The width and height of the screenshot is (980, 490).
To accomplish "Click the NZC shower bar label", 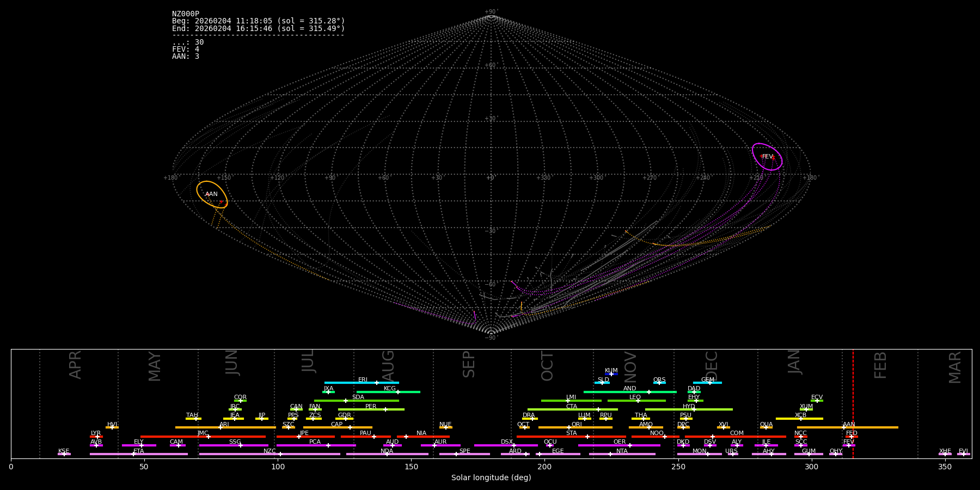I will click(269, 451).
